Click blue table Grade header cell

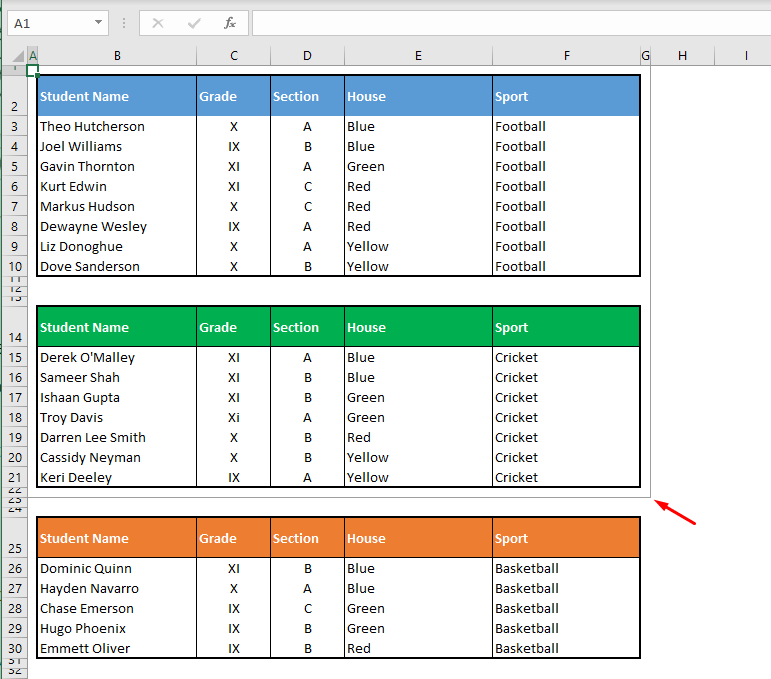click(x=234, y=96)
